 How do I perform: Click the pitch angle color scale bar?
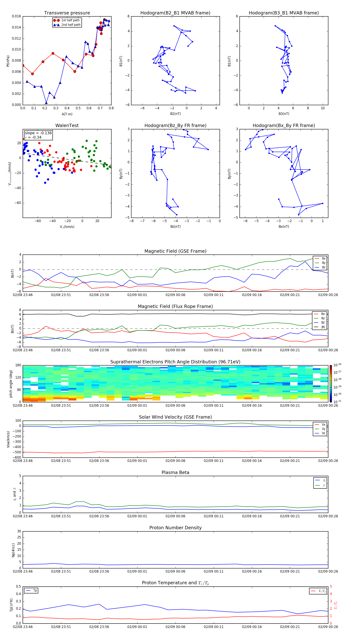click(x=331, y=384)
